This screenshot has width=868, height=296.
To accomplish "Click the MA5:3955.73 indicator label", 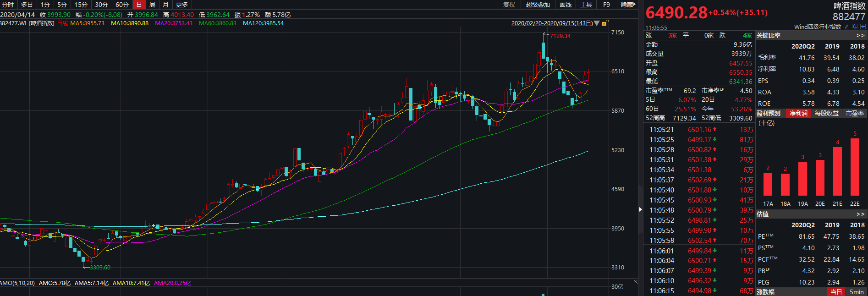I will 87,23.
